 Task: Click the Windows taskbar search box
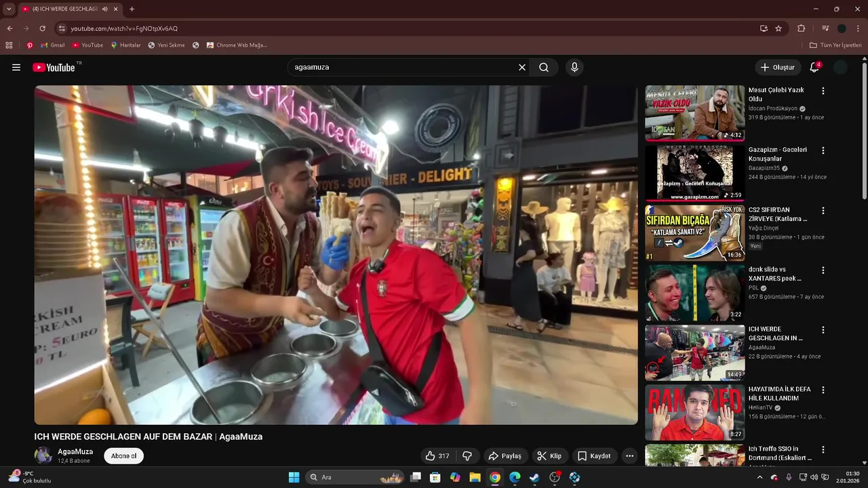(x=355, y=477)
